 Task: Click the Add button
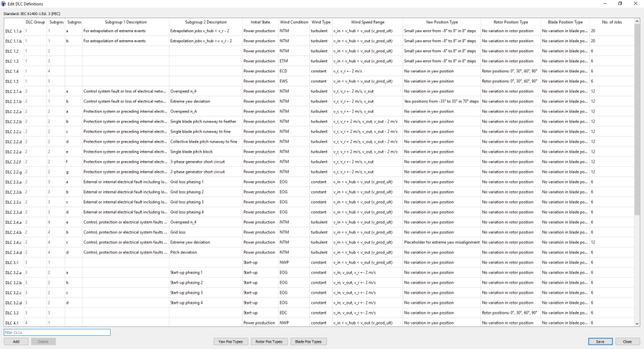click(x=16, y=341)
